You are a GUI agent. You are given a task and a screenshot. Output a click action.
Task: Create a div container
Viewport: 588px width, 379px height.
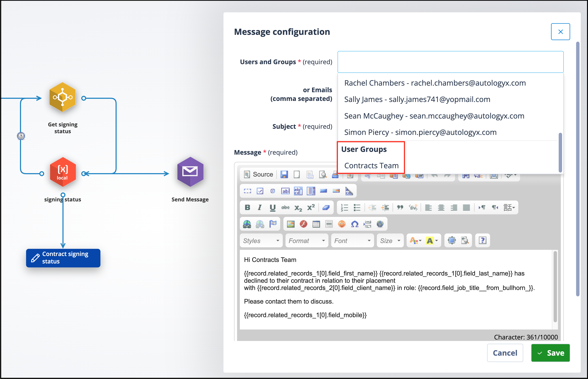(x=413, y=208)
